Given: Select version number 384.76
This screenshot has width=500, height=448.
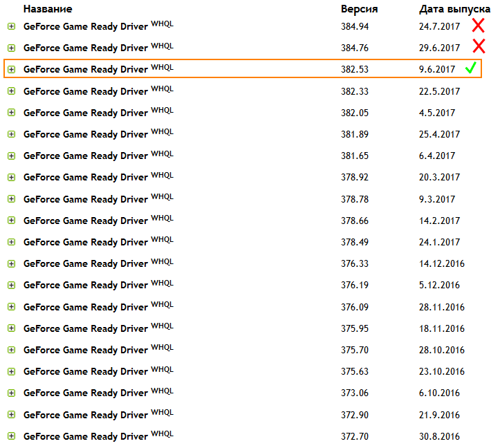Looking at the screenshot, I should 355,48.
